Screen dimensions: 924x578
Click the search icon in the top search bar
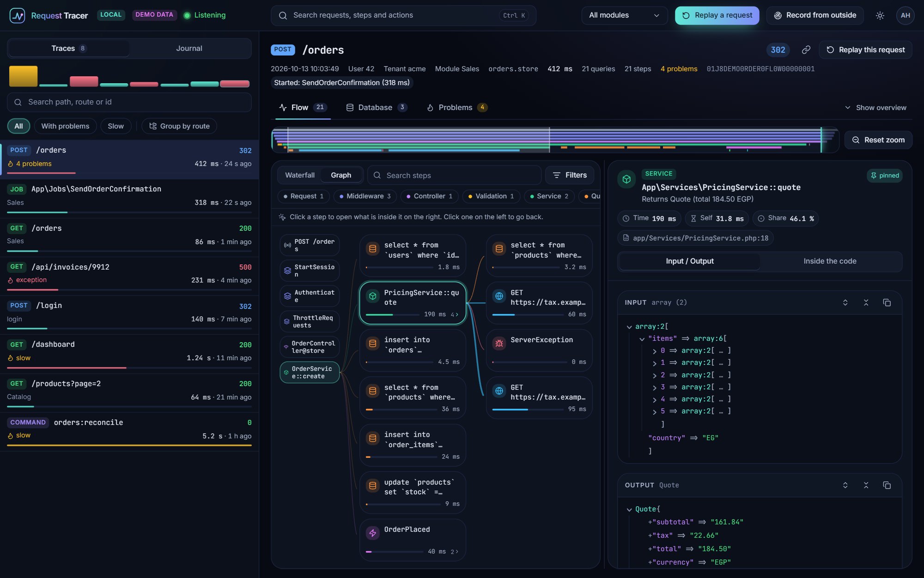click(x=283, y=15)
